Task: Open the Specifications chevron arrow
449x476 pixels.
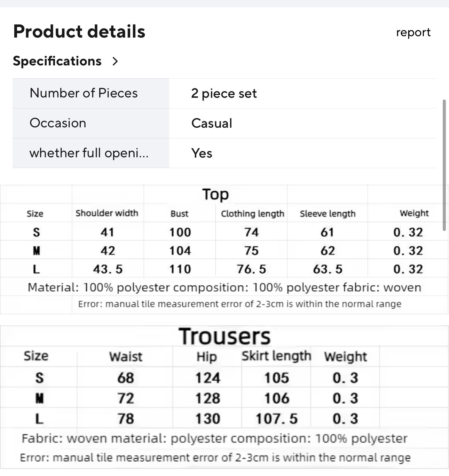Action: point(115,61)
